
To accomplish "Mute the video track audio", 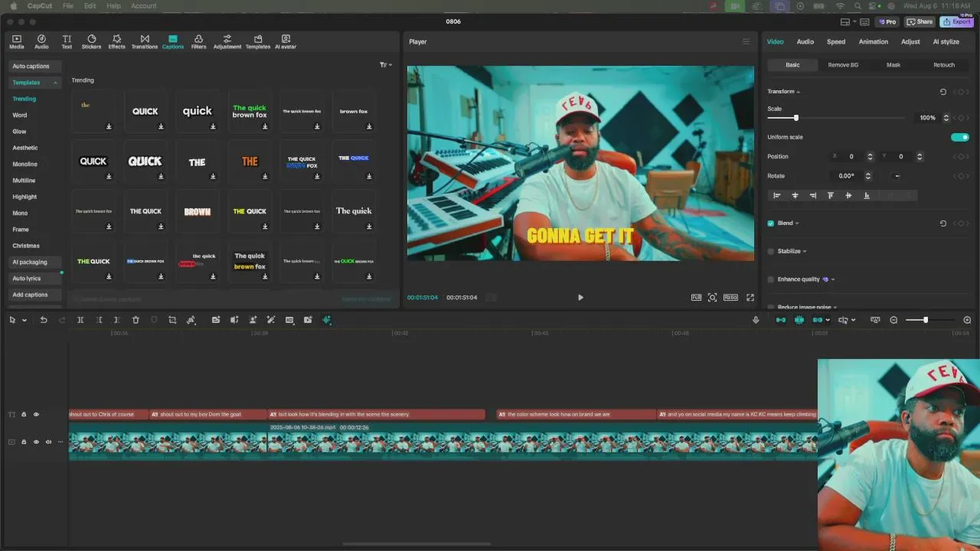I will point(48,442).
